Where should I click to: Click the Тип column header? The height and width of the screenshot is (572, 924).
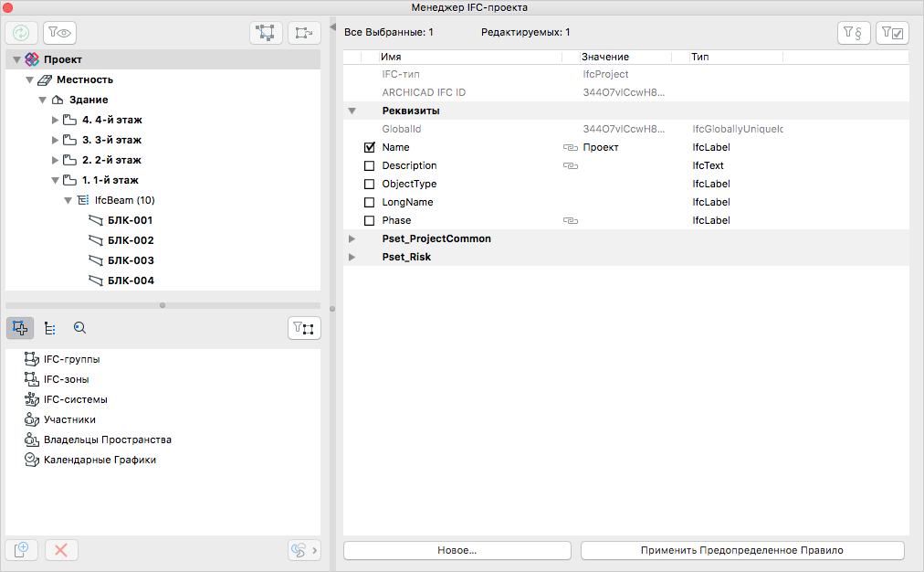(x=700, y=57)
